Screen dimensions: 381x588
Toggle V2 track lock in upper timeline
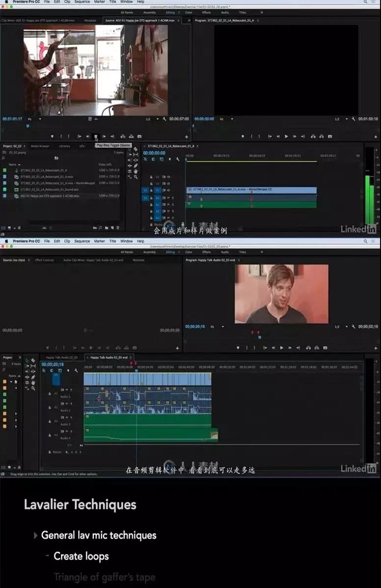151,184
